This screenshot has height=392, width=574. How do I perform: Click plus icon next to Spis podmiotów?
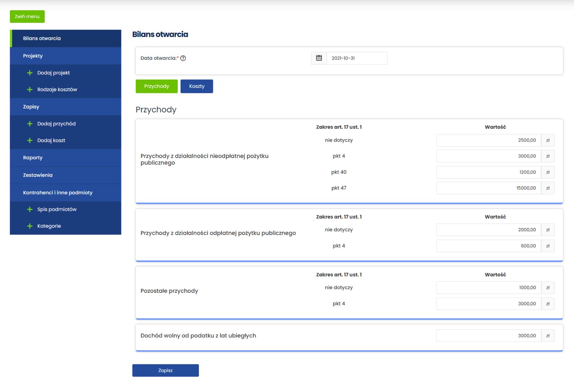pyautogui.click(x=30, y=209)
